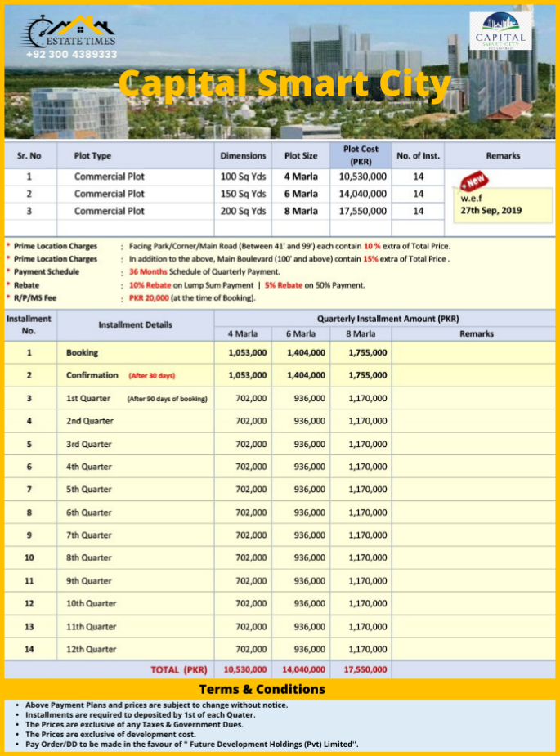The image size is (560, 756).
Task: Click the Future Development Holdings pay order term
Action: pyautogui.click(x=192, y=745)
